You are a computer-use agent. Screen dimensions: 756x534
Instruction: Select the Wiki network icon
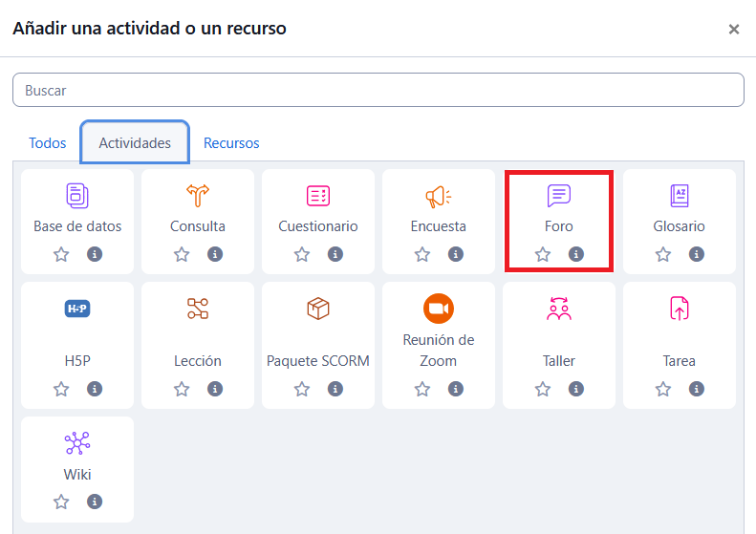tap(77, 443)
